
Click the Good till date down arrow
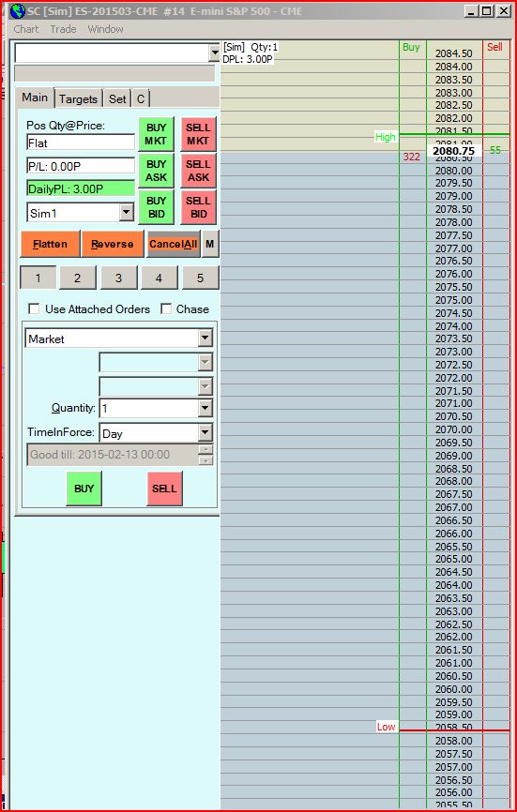coord(205,460)
